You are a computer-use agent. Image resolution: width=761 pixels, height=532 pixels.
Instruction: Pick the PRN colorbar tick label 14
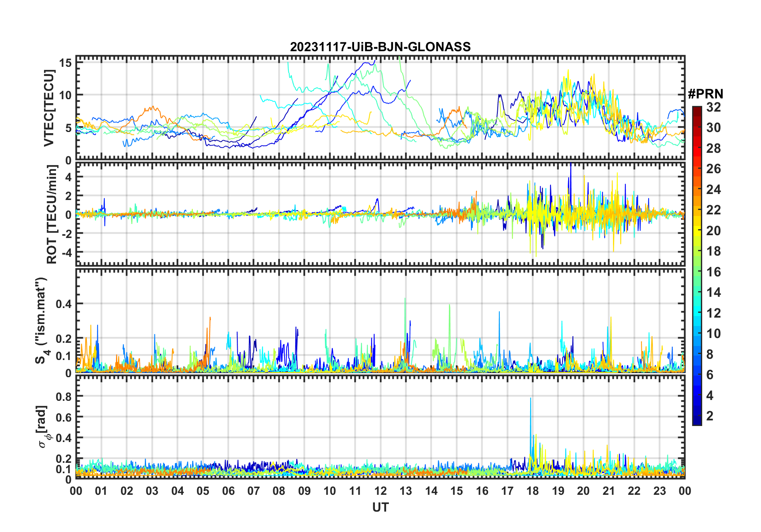tap(713, 292)
